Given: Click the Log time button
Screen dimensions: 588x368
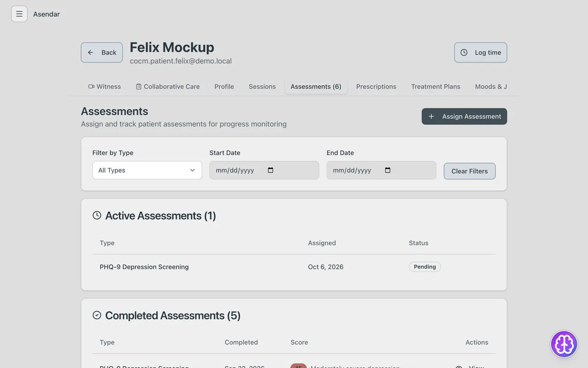Looking at the screenshot, I should (481, 52).
